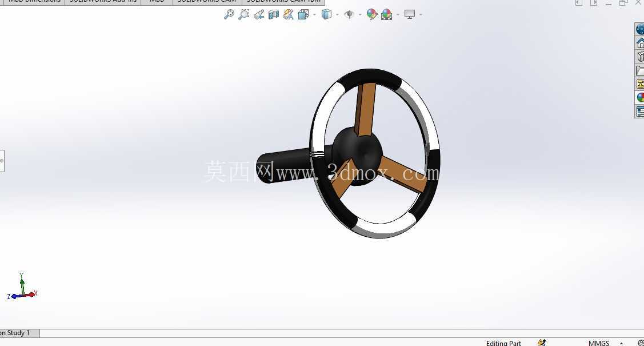Click the rebuild warning status bar icon
The image size is (644, 346).
[542, 343]
